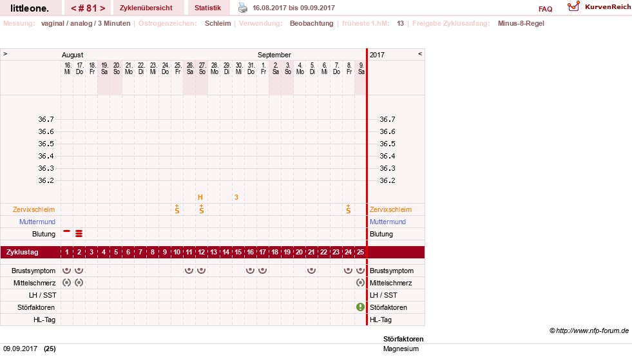This screenshot has height=364, width=632.
Task: Open the FAQ link
Action: (x=545, y=9)
